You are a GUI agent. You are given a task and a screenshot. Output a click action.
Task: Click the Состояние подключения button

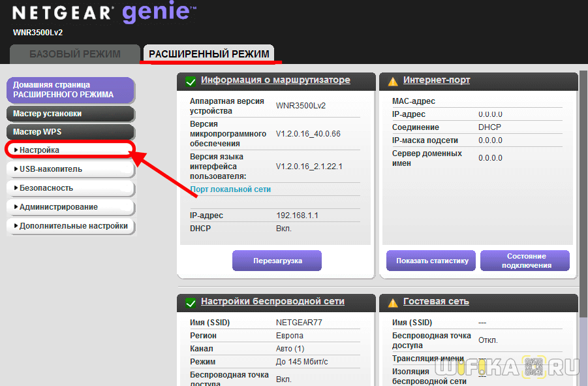coord(525,261)
